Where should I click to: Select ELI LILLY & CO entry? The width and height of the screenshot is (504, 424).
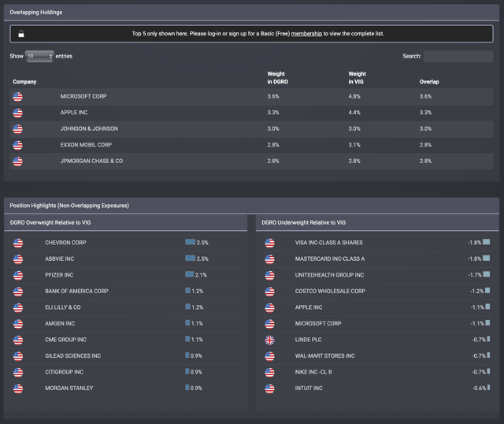point(63,307)
